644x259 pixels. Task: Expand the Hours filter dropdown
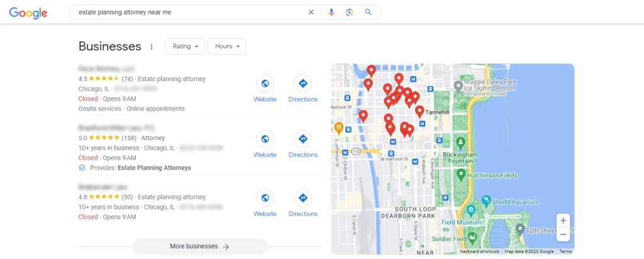[226, 47]
